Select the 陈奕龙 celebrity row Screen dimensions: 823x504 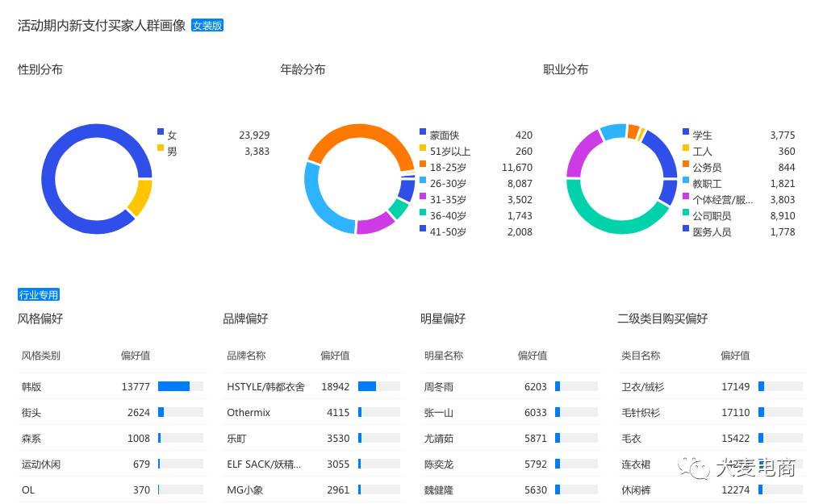[511, 464]
